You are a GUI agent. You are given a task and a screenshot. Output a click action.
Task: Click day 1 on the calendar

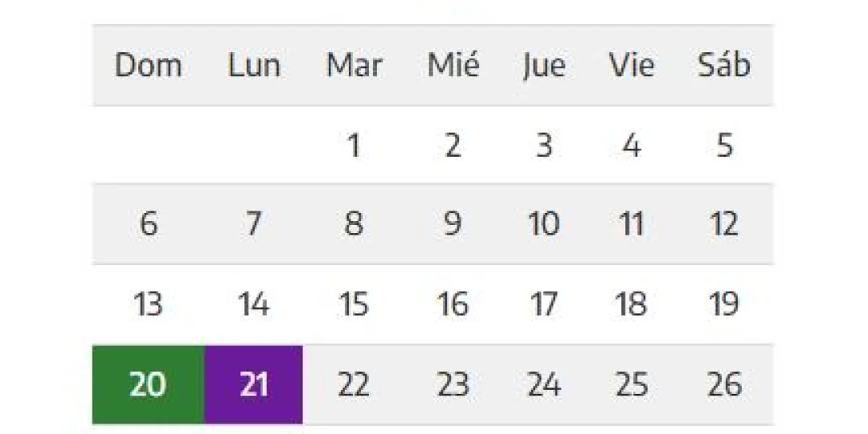point(353,146)
